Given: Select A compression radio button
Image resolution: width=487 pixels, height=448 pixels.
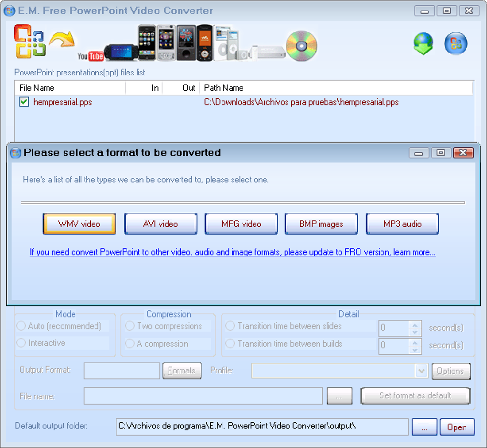Looking at the screenshot, I should [129, 343].
